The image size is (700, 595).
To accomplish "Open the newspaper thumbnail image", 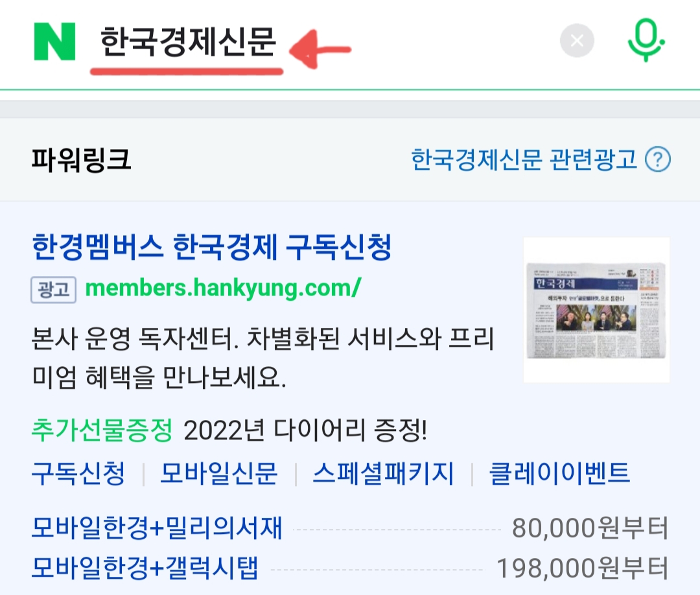I will coord(596,310).
